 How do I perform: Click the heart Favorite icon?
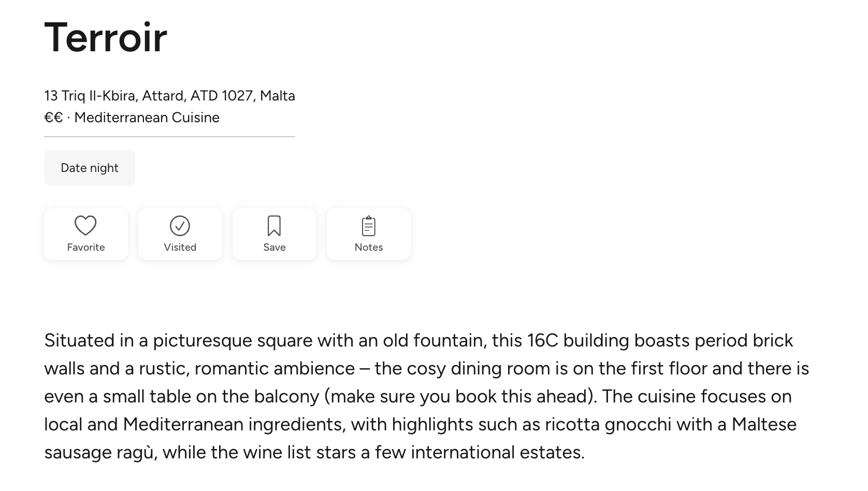pos(85,226)
